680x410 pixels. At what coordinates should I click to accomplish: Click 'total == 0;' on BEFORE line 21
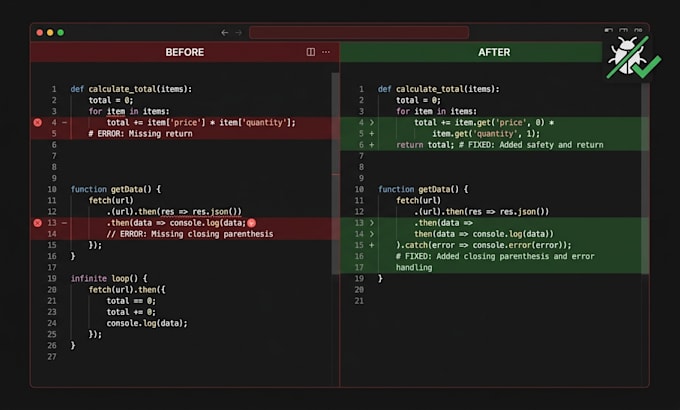tap(131, 301)
